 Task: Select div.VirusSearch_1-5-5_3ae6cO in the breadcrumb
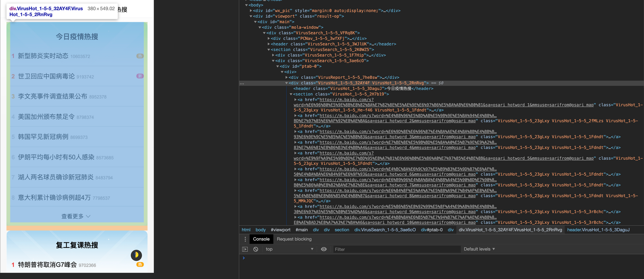[x=385, y=230]
